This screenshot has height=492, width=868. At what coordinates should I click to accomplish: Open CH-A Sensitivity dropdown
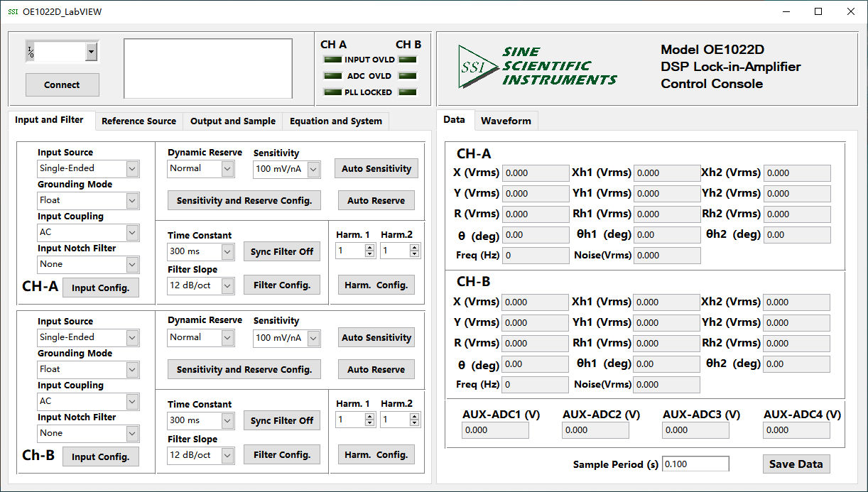point(313,169)
